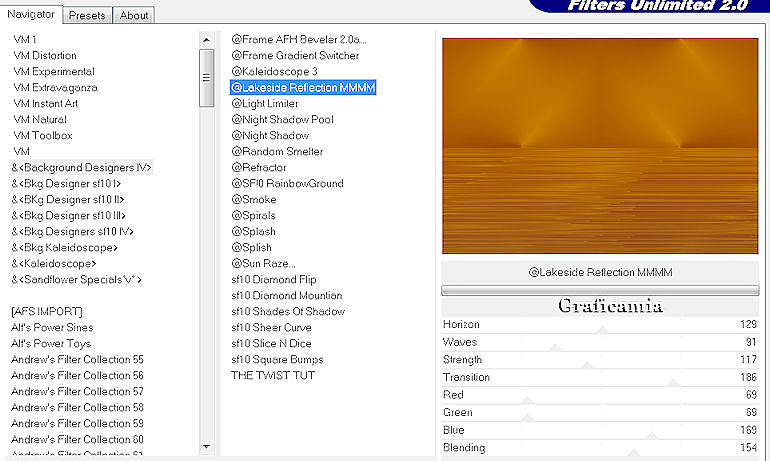
Task: Choose Background Designers IV category
Action: pyautogui.click(x=82, y=167)
